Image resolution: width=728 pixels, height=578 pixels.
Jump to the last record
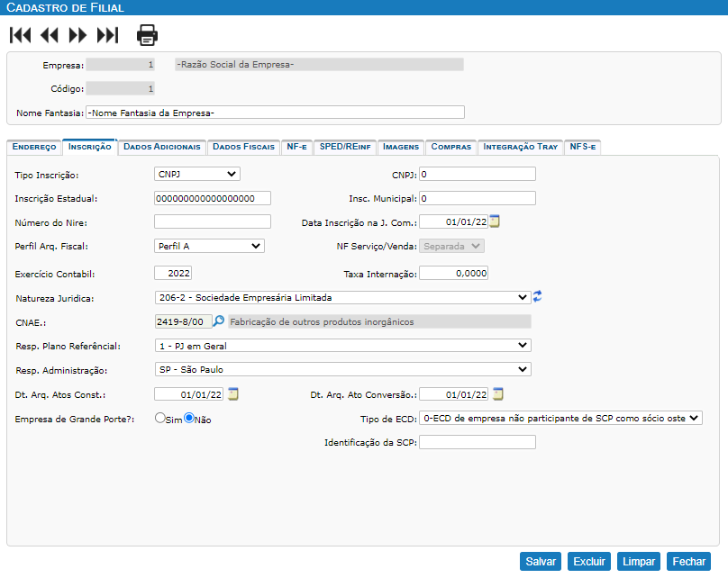pyautogui.click(x=108, y=35)
